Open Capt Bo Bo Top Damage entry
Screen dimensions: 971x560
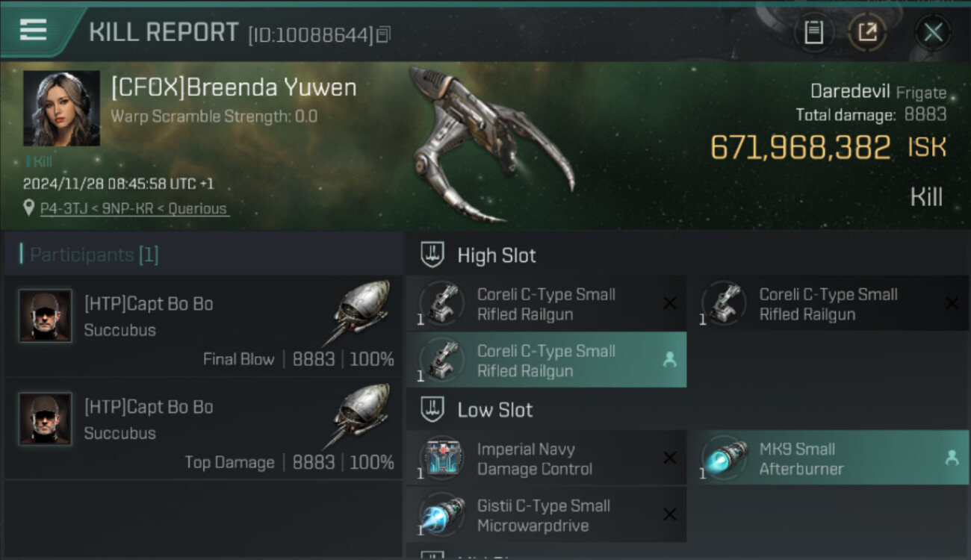coord(203,428)
